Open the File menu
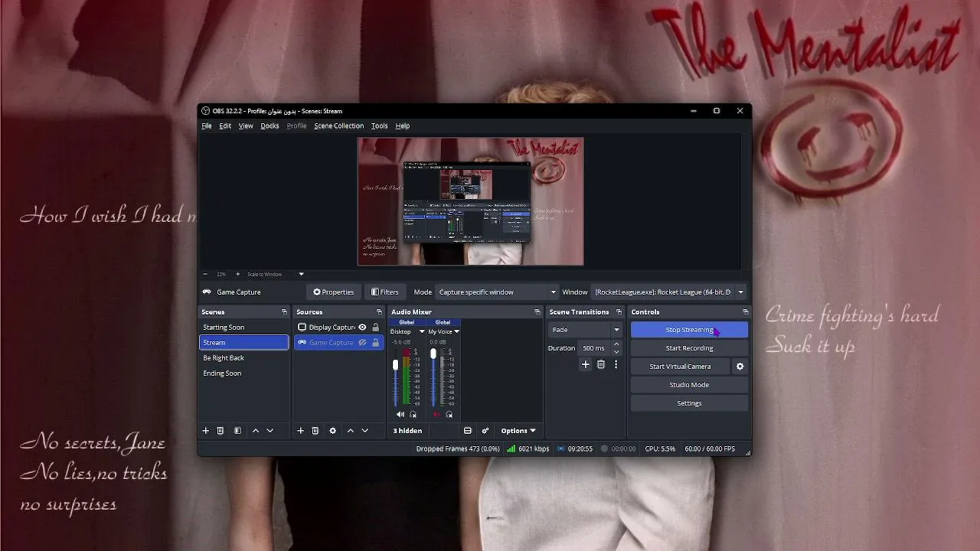The image size is (980, 551). coord(207,126)
